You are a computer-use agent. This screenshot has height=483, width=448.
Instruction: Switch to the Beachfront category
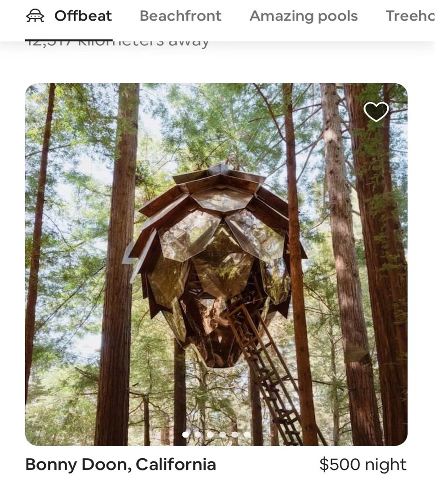tap(180, 16)
